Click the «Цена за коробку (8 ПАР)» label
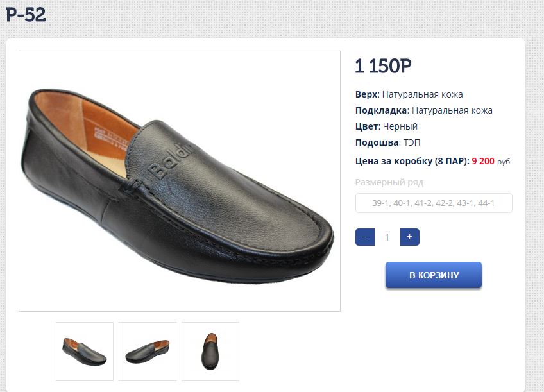The height and width of the screenshot is (392, 544). pyautogui.click(x=412, y=161)
